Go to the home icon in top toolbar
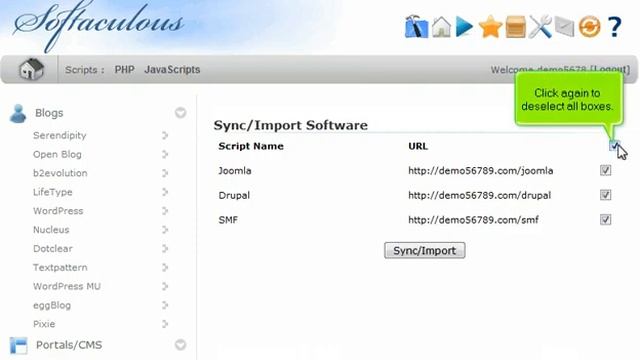The width and height of the screenshot is (640, 360). (x=441, y=27)
